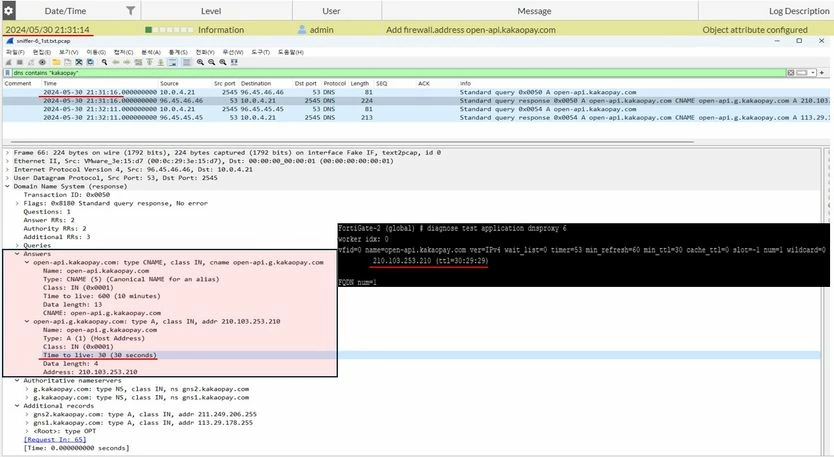This screenshot has width=834, height=457.
Task: Follow the Request In: 65 link
Action: pyautogui.click(x=55, y=439)
